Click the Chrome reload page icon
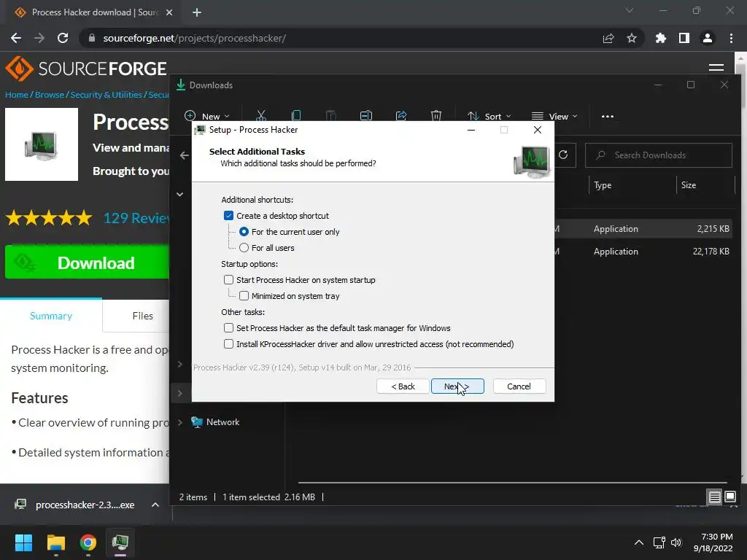The height and width of the screenshot is (560, 747). pyautogui.click(x=63, y=38)
